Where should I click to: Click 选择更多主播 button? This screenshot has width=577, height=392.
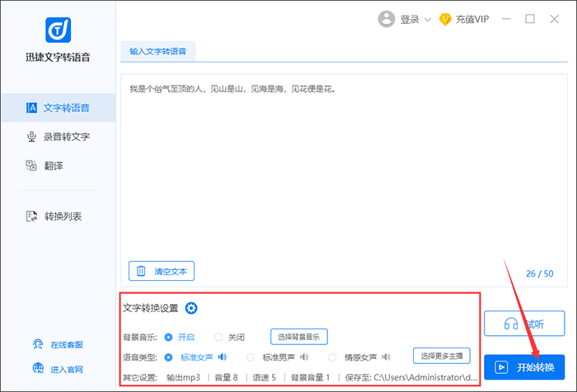442,356
